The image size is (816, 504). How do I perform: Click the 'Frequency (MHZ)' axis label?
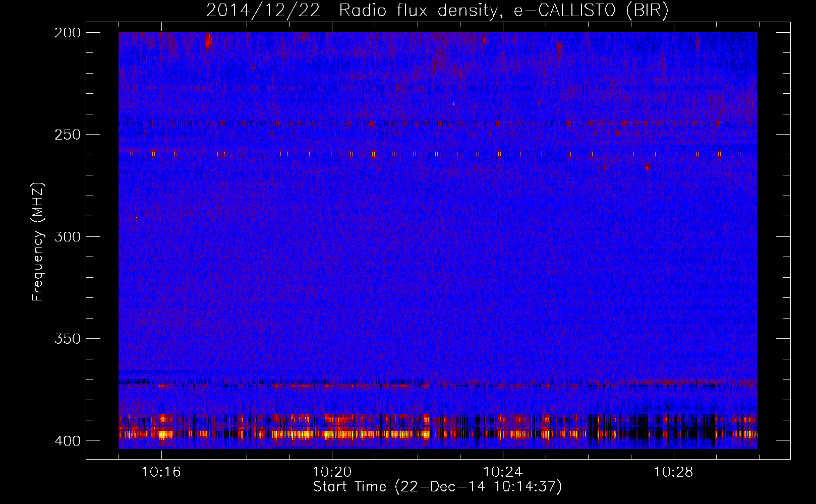(x=38, y=241)
